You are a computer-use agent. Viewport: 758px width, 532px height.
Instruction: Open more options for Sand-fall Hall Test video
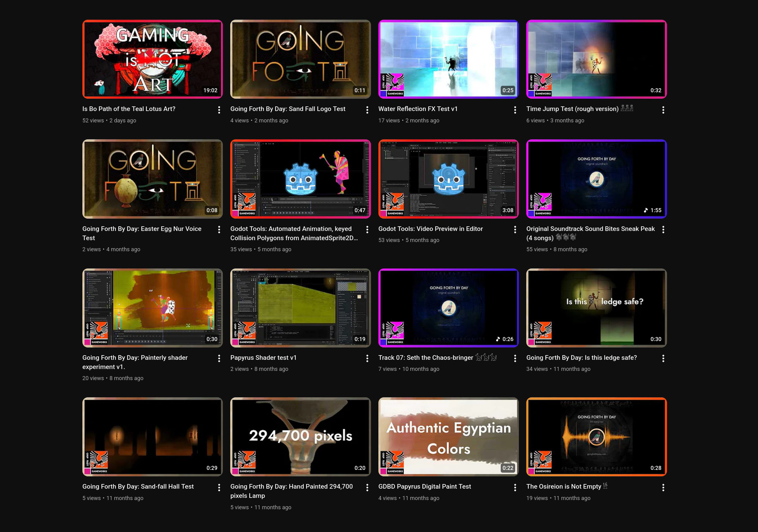[219, 487]
